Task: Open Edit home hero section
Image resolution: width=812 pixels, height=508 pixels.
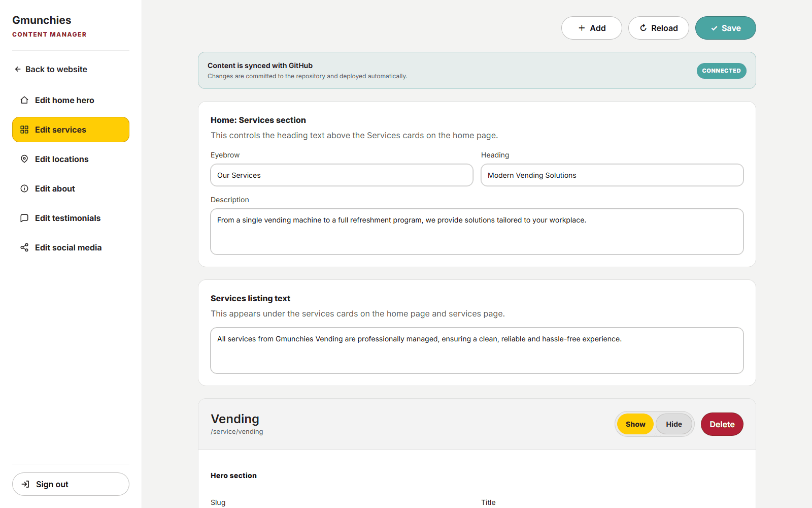Action: pos(71,100)
